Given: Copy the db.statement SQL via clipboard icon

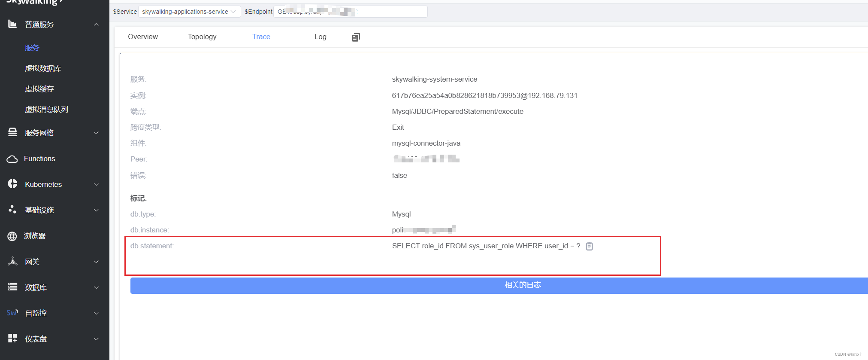Looking at the screenshot, I should pyautogui.click(x=590, y=246).
